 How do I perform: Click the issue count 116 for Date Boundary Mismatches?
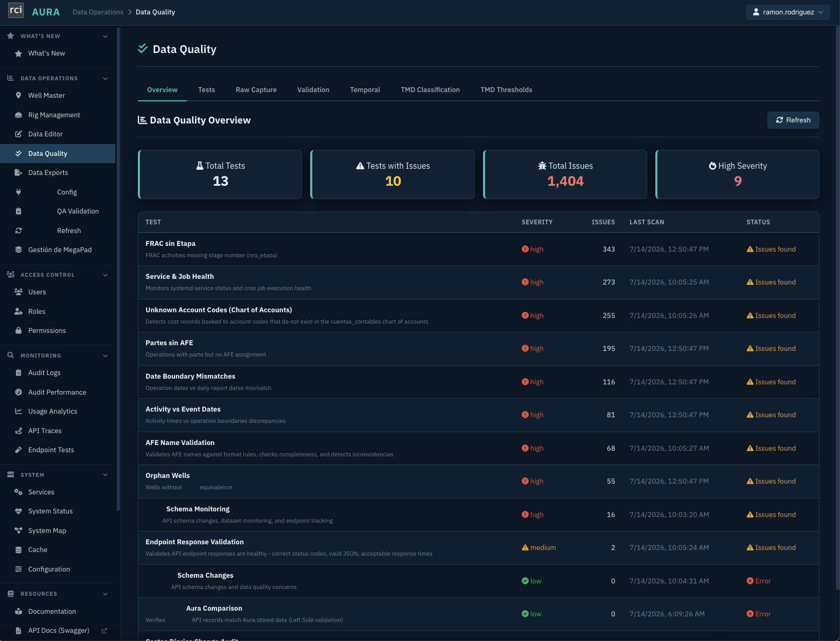click(609, 382)
